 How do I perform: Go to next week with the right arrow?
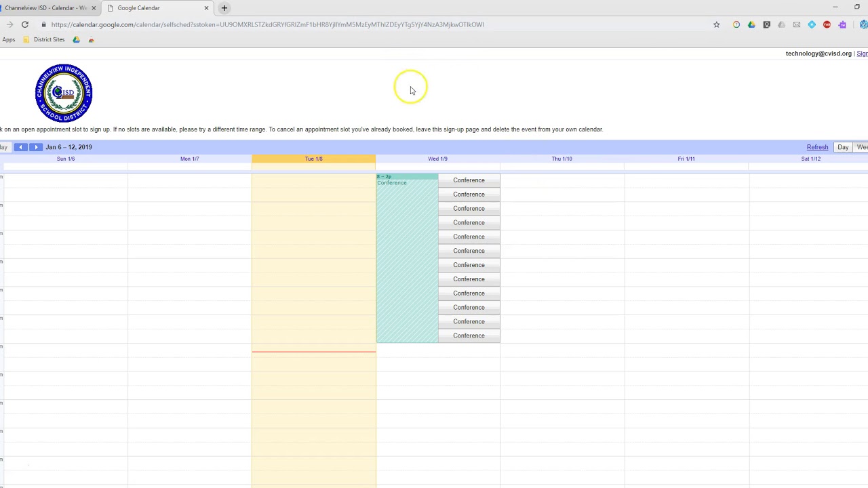[36, 147]
